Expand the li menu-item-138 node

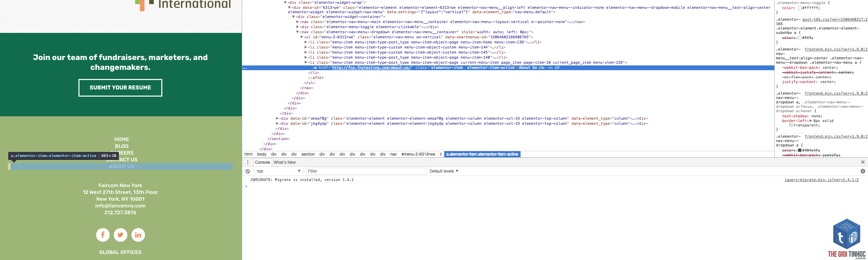tap(306, 42)
